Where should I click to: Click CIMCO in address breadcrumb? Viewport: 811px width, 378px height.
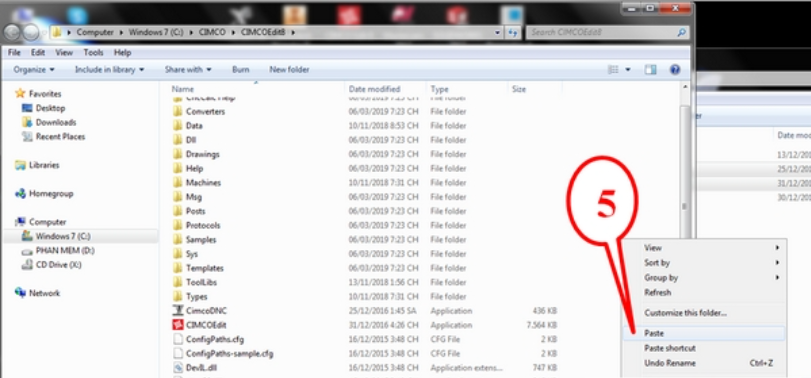[212, 33]
